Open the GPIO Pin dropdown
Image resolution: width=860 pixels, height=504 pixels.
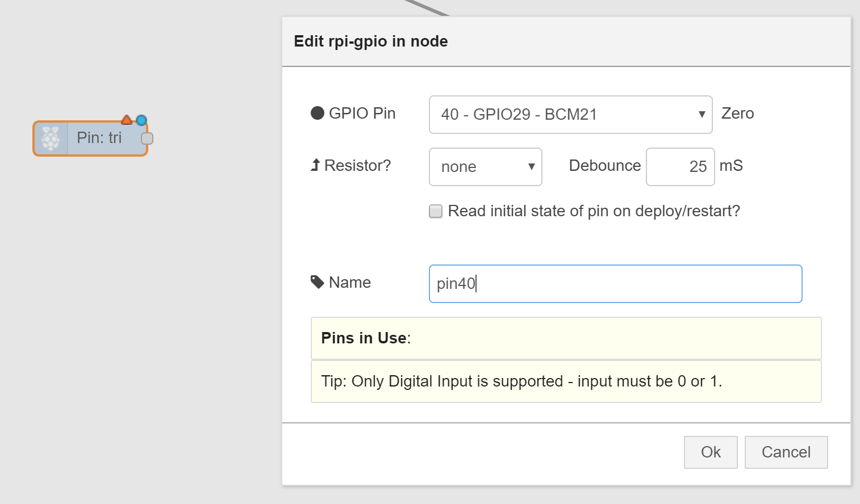tap(570, 115)
